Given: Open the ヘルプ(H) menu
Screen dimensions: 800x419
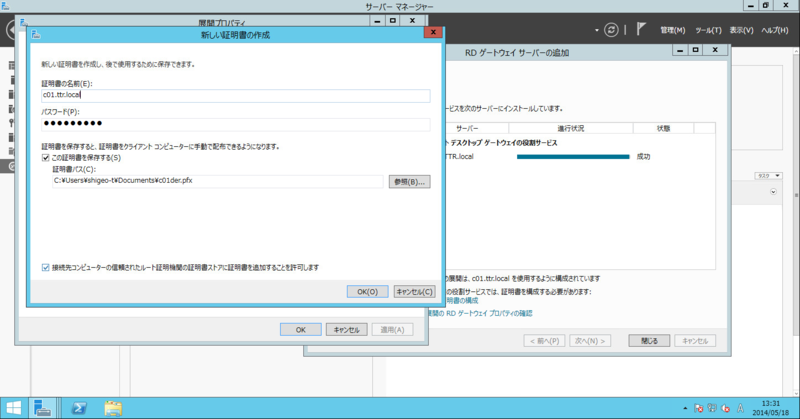Looking at the screenshot, I should [774, 30].
